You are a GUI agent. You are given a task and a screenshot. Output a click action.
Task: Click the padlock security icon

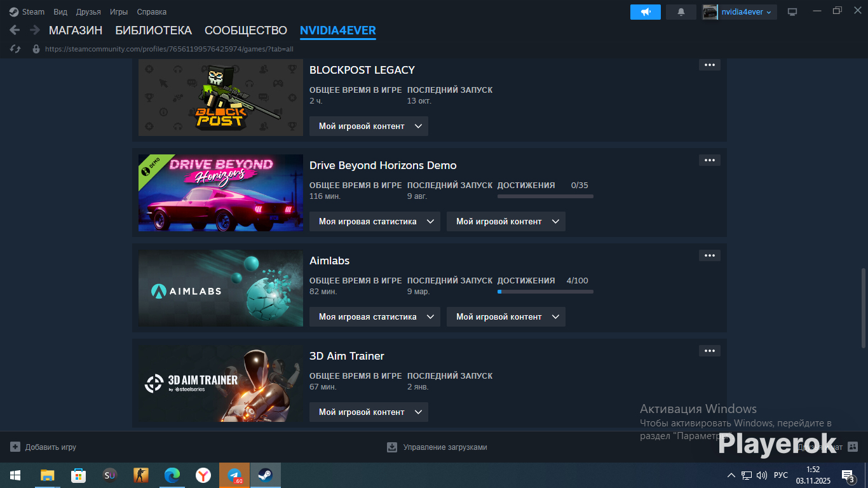click(x=36, y=49)
